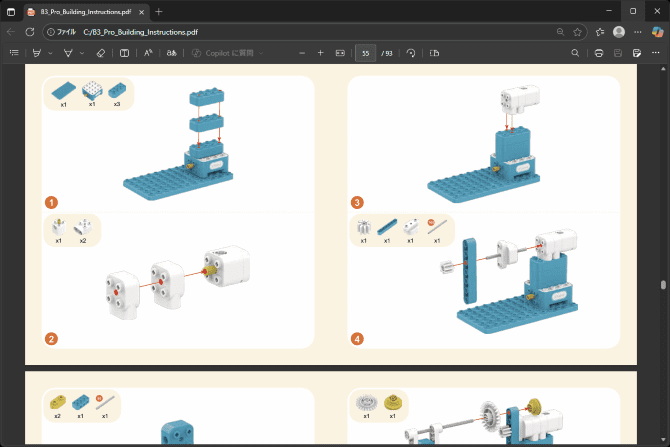The width and height of the screenshot is (670, 447).
Task: Add this page to favorites star
Action: (578, 32)
